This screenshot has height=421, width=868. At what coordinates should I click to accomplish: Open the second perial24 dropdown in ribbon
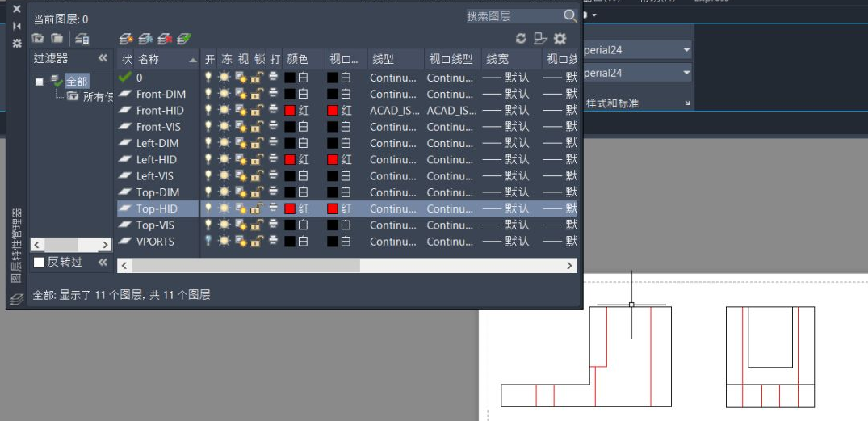[x=686, y=73]
